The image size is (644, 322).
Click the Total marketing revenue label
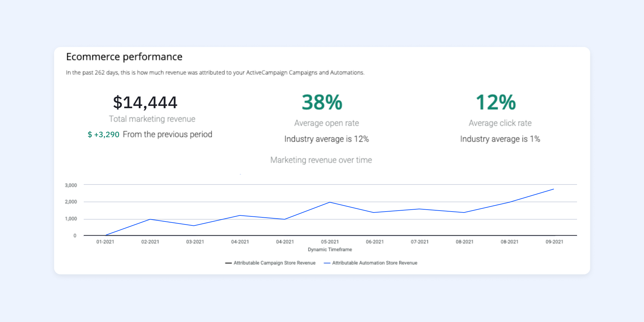point(152,119)
